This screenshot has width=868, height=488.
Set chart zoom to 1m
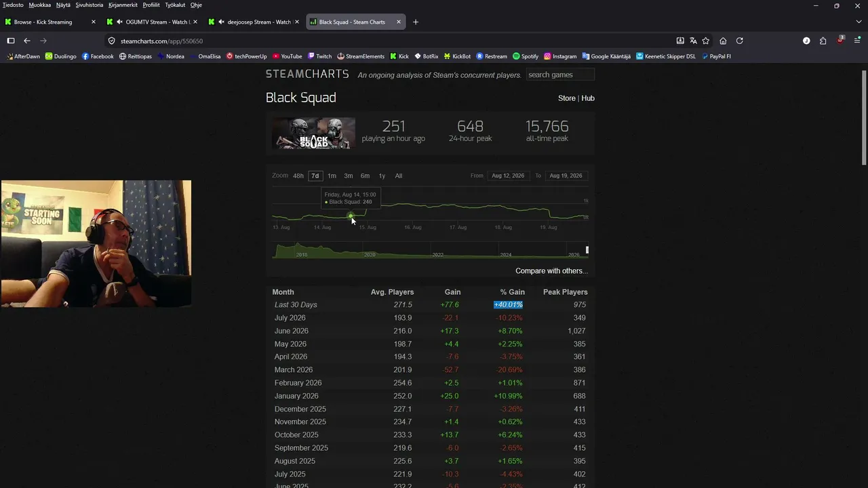click(332, 176)
